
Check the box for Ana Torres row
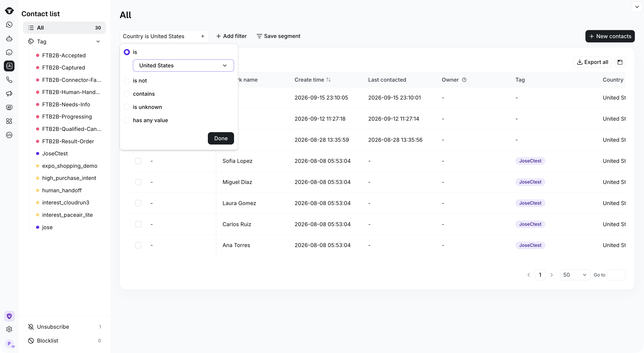138,245
